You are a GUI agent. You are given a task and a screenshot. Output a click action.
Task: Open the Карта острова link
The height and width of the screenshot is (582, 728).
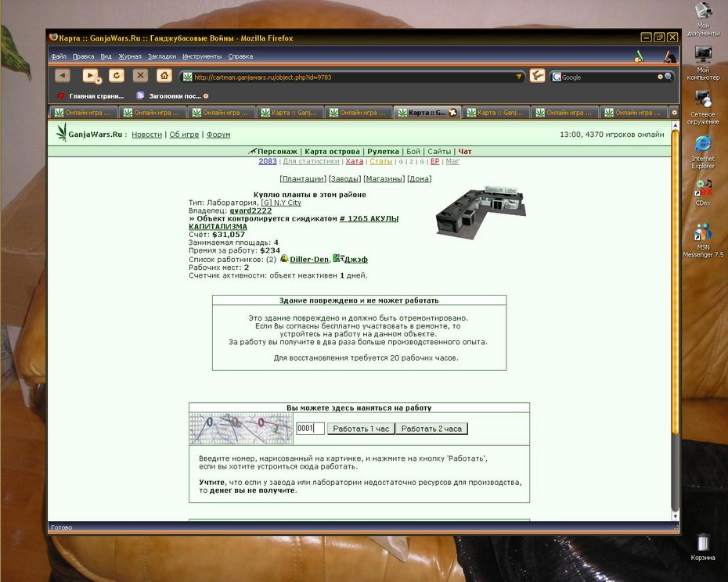(332, 151)
